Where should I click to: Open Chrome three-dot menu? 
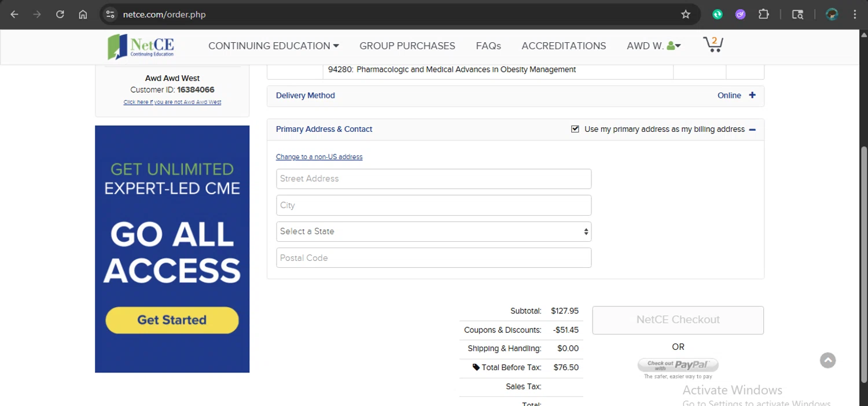click(x=855, y=14)
